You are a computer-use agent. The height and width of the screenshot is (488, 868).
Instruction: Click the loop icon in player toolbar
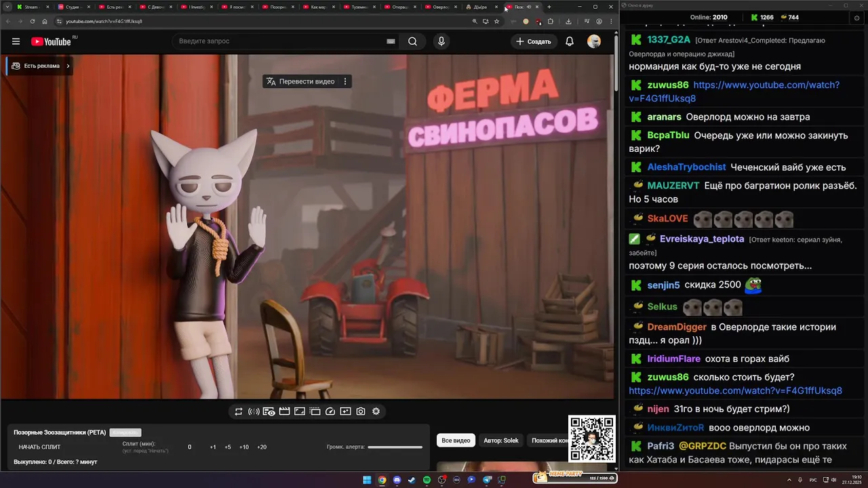(239, 411)
